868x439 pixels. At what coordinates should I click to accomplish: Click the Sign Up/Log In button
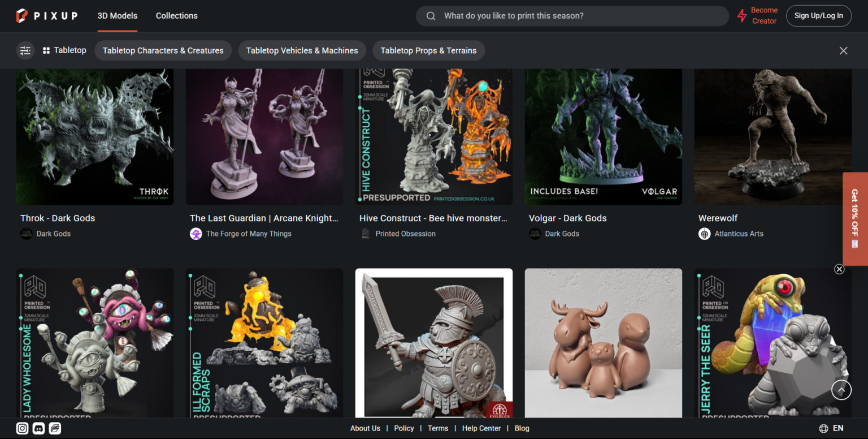click(818, 16)
